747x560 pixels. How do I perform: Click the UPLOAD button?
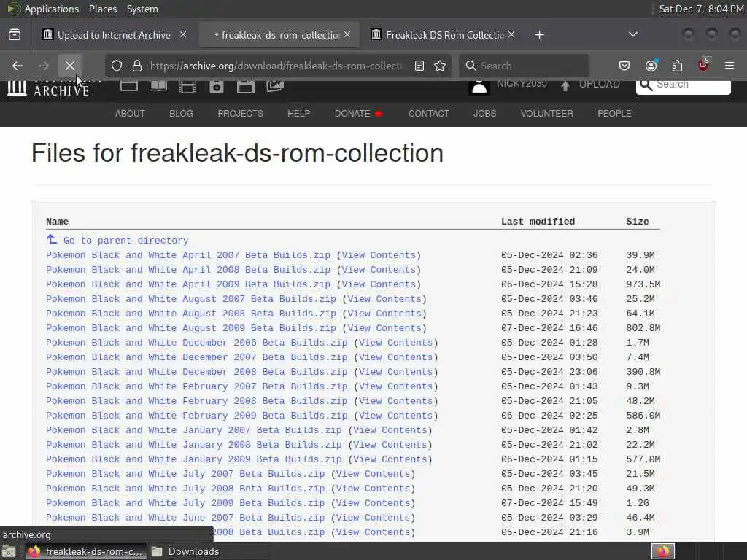point(590,85)
